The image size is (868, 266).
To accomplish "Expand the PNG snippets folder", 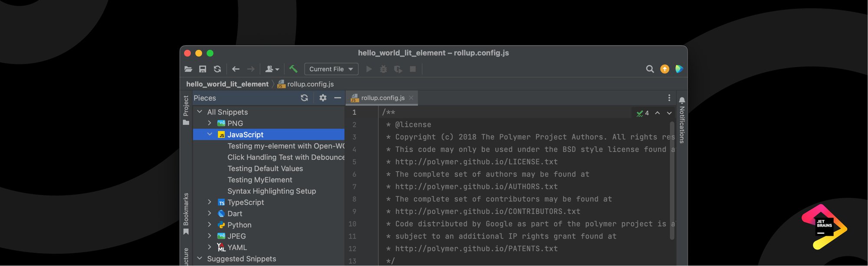I will [x=210, y=123].
